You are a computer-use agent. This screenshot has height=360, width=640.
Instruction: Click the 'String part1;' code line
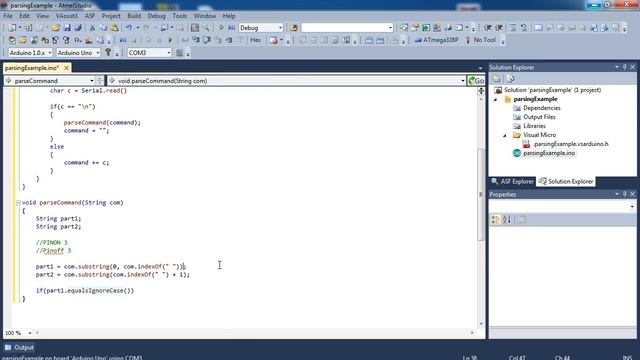pyautogui.click(x=58, y=219)
